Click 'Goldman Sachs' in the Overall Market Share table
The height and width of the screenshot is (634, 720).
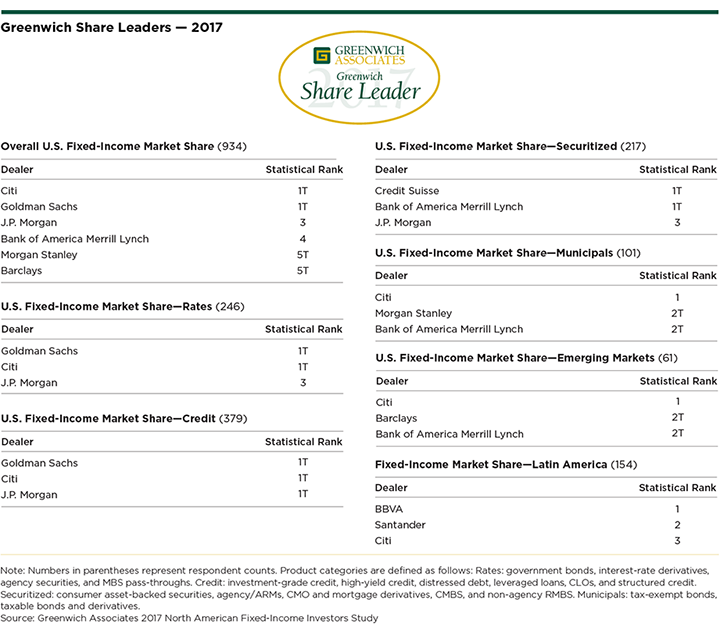tap(39, 207)
